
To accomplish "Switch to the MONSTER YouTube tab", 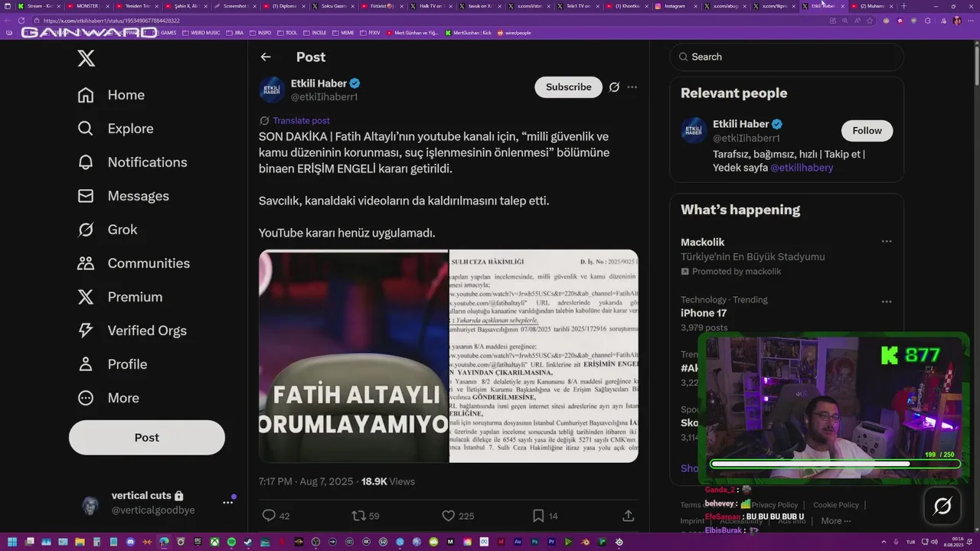I will coord(86,6).
